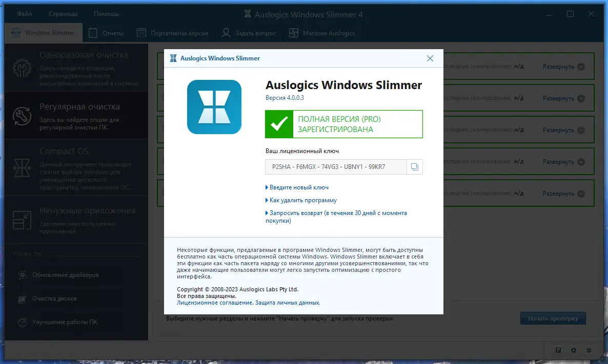Viewport: 608px width, 364px height.
Task: Expand the third section via Развернуть
Action: (563, 130)
